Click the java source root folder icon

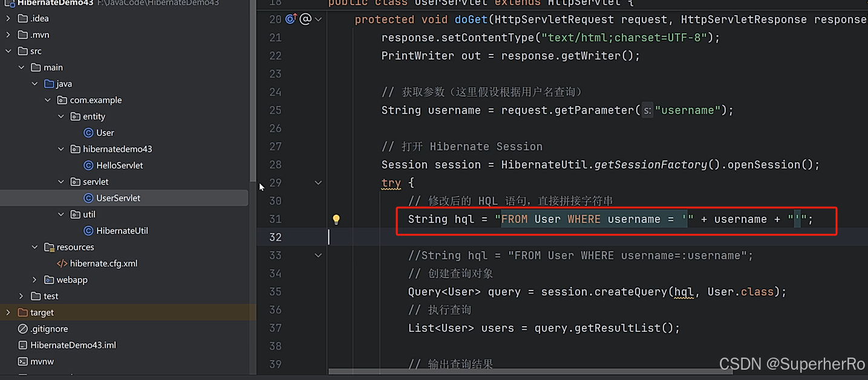click(50, 84)
